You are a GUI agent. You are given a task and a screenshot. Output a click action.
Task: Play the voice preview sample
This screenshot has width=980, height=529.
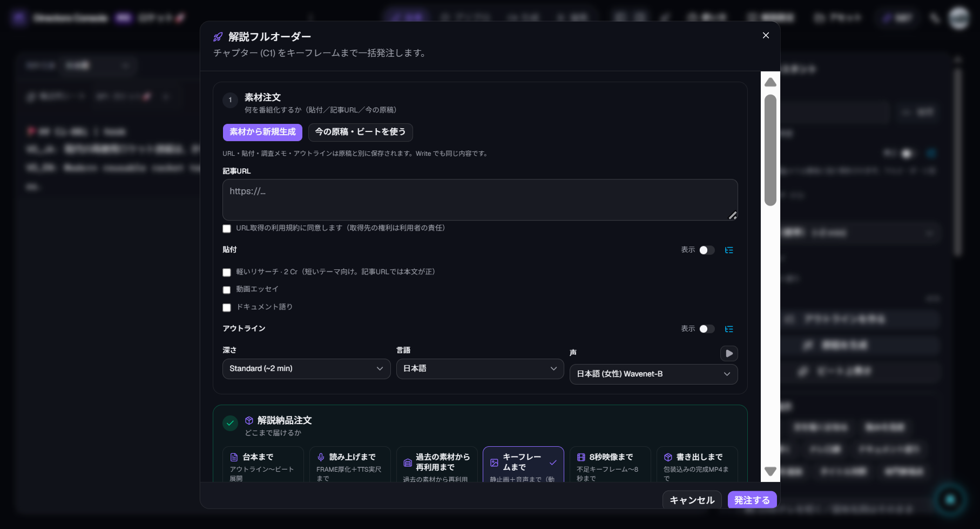(x=729, y=353)
